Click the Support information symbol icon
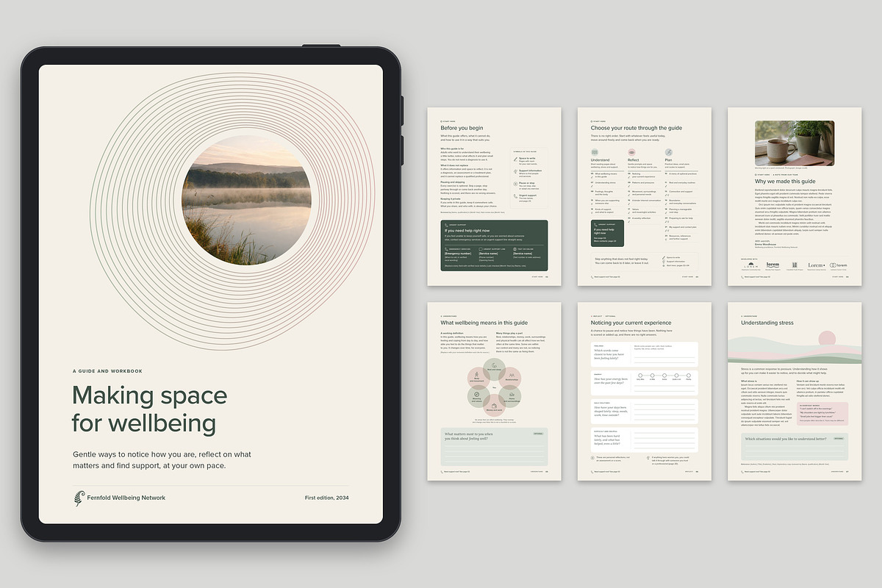 coord(515,171)
